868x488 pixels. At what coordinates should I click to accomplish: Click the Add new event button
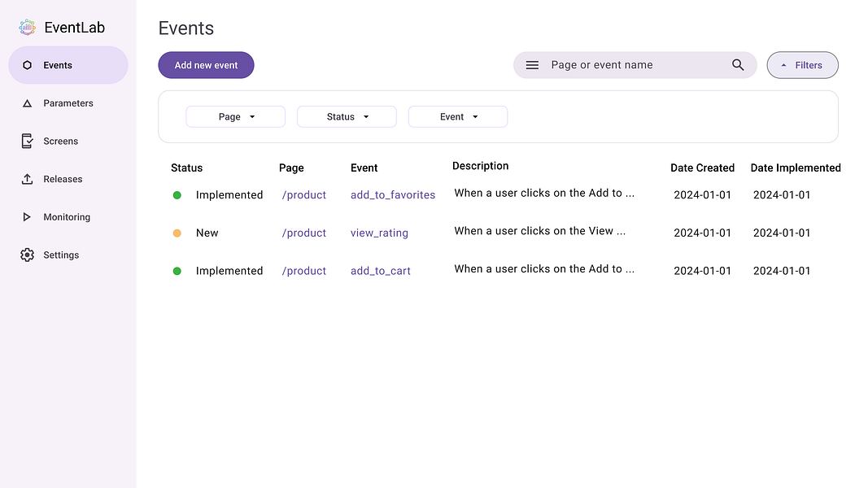pyautogui.click(x=206, y=64)
